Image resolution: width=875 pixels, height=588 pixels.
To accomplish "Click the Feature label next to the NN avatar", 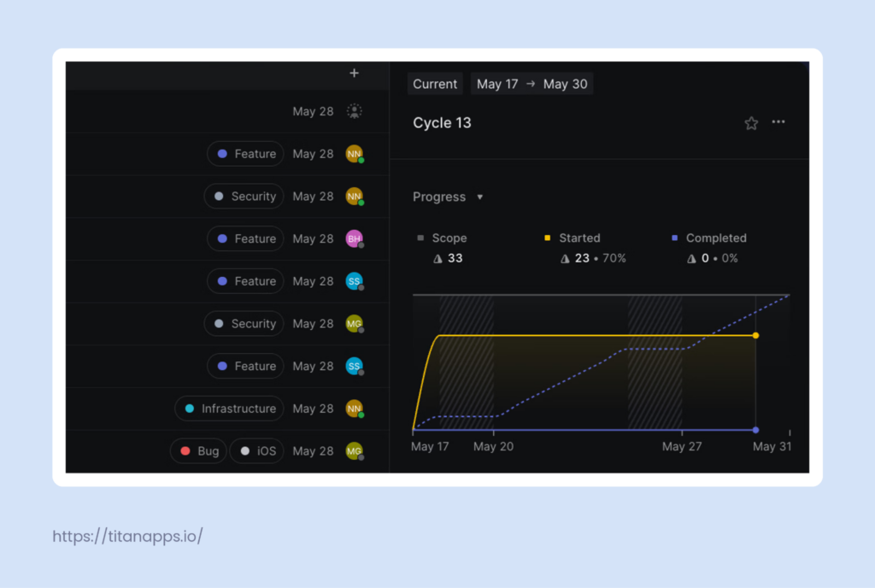I will click(x=245, y=154).
